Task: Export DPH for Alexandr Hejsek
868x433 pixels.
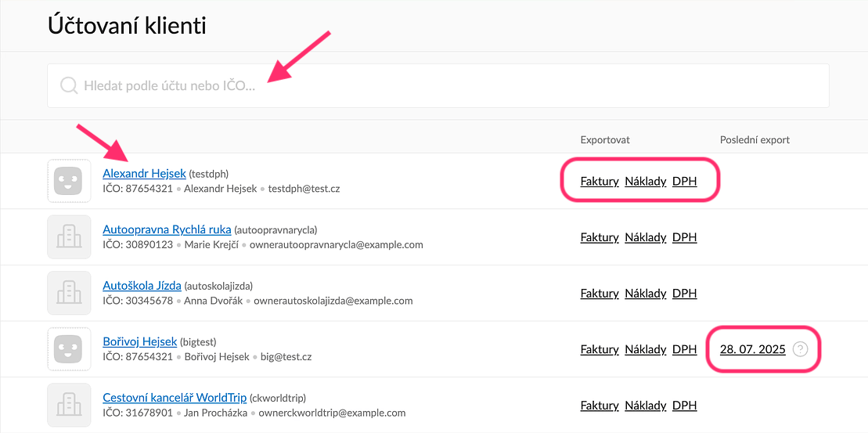Action: coord(685,181)
